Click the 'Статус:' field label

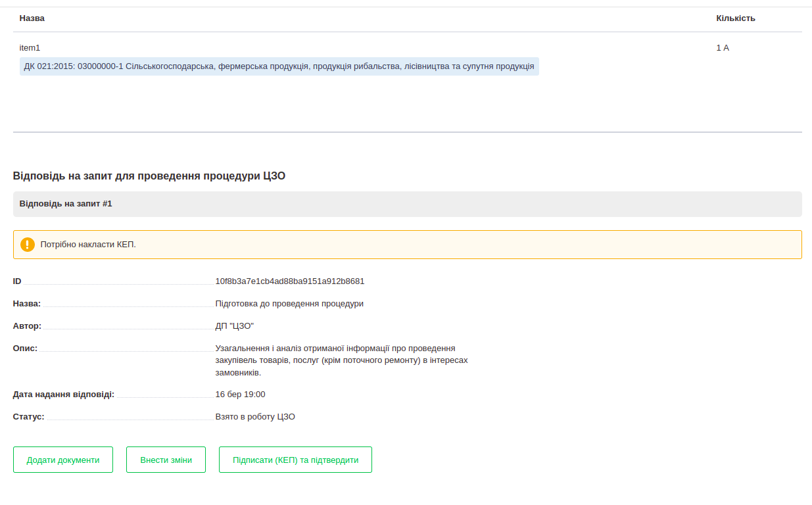29,417
